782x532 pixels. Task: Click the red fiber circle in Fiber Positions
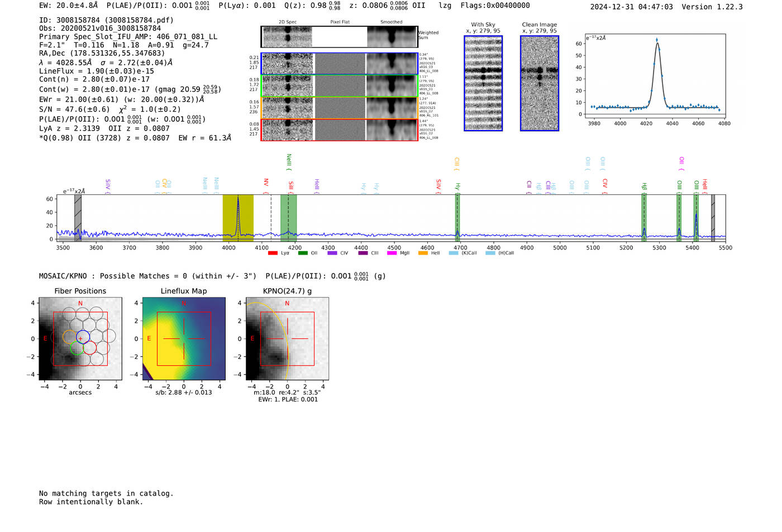[x=90, y=348]
